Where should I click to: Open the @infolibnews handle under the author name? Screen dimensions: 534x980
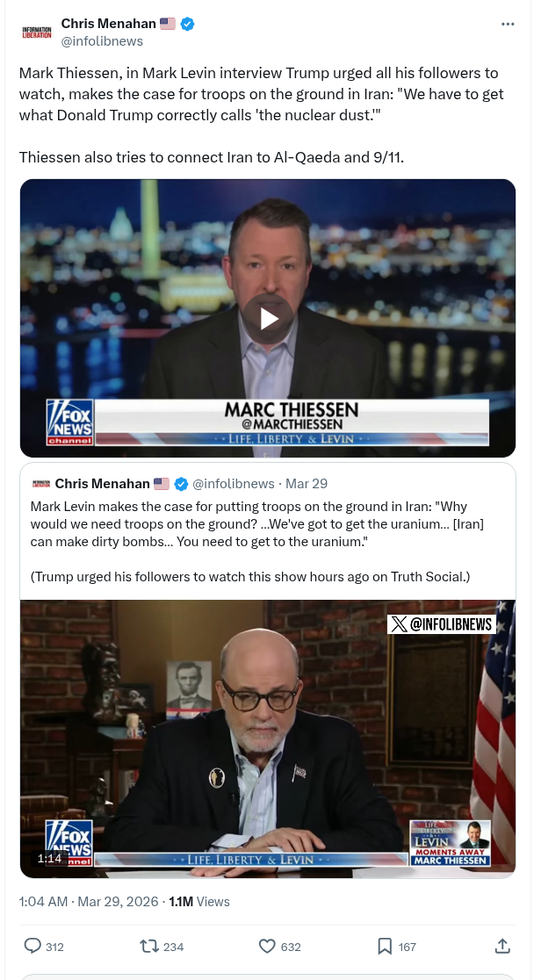(x=102, y=41)
